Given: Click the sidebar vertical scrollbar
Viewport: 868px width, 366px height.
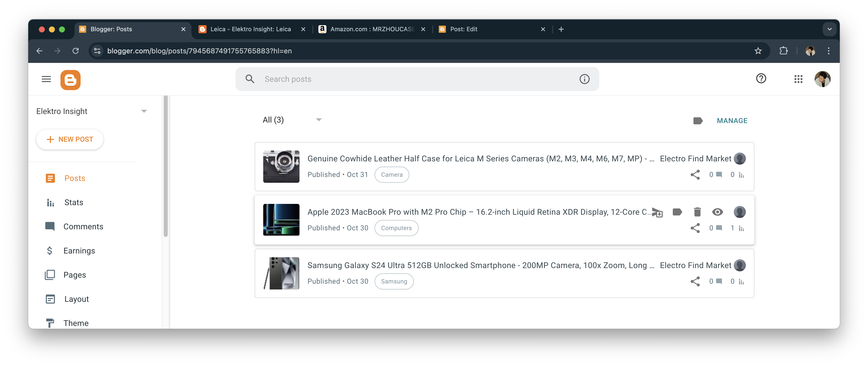Looking at the screenshot, I should 165,166.
